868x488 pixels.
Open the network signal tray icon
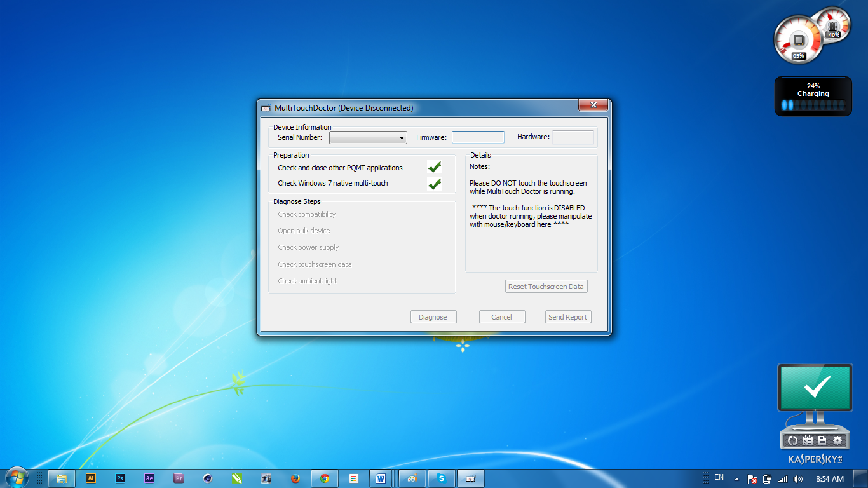click(x=783, y=479)
